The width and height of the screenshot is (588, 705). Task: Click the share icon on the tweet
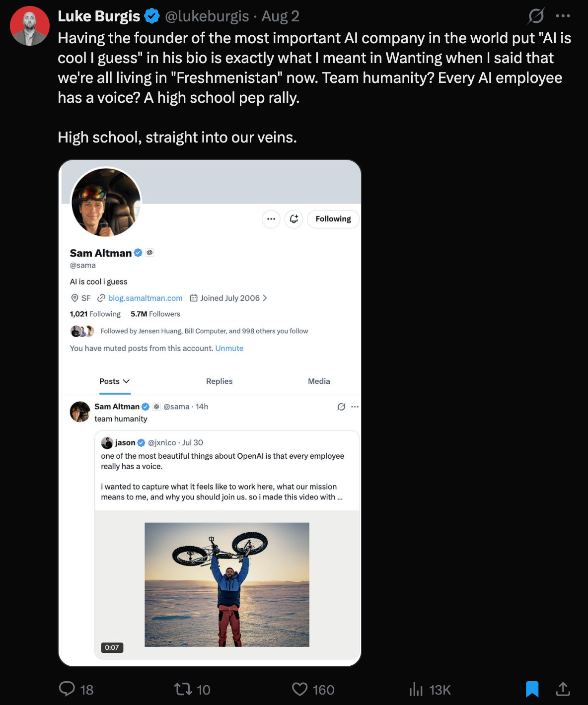point(563,689)
